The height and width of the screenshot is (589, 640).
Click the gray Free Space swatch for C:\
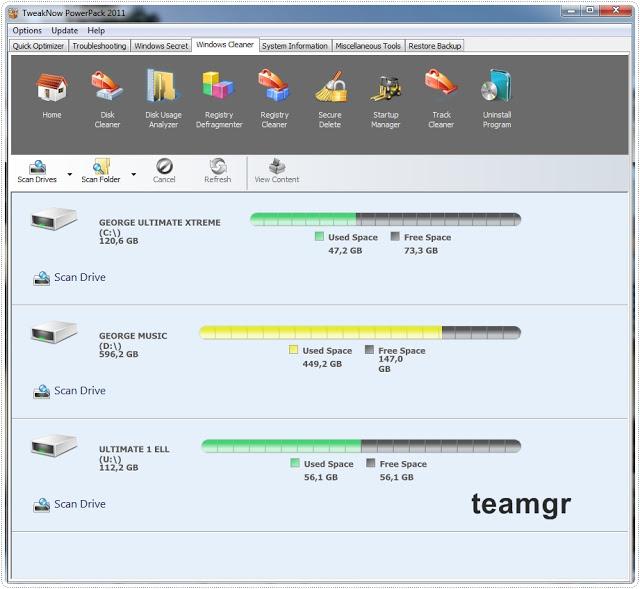[395, 236]
